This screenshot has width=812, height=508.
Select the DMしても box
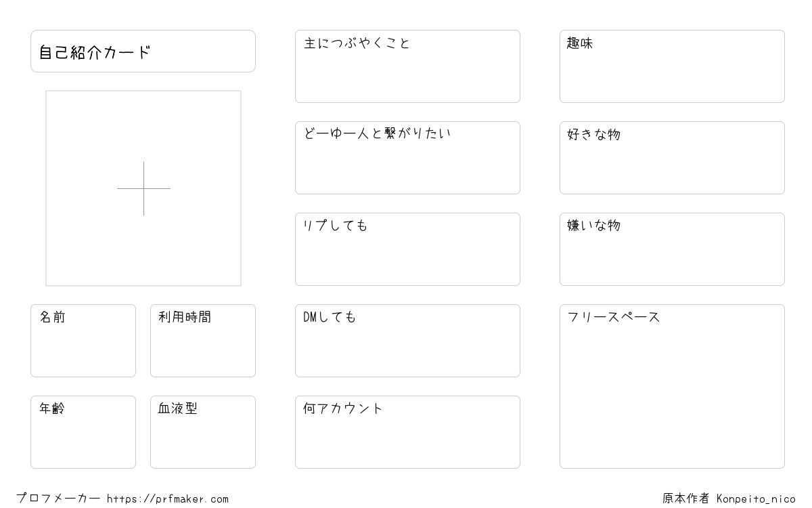click(407, 341)
